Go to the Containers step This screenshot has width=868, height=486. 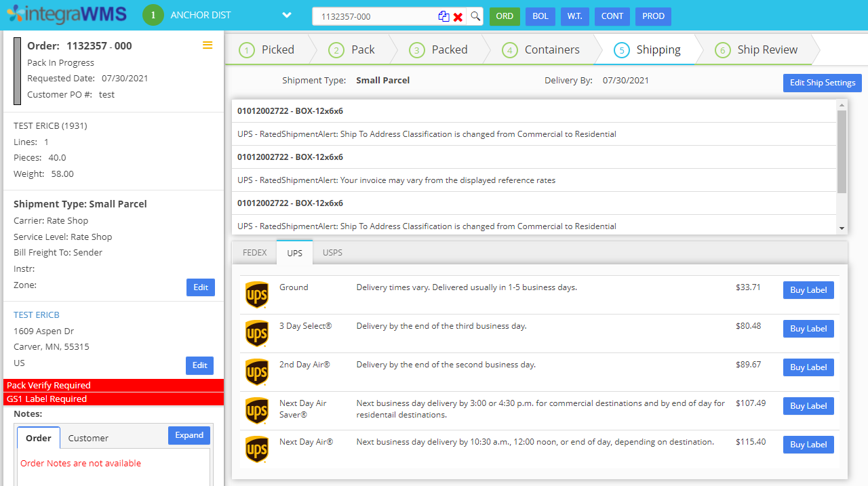[x=541, y=49]
